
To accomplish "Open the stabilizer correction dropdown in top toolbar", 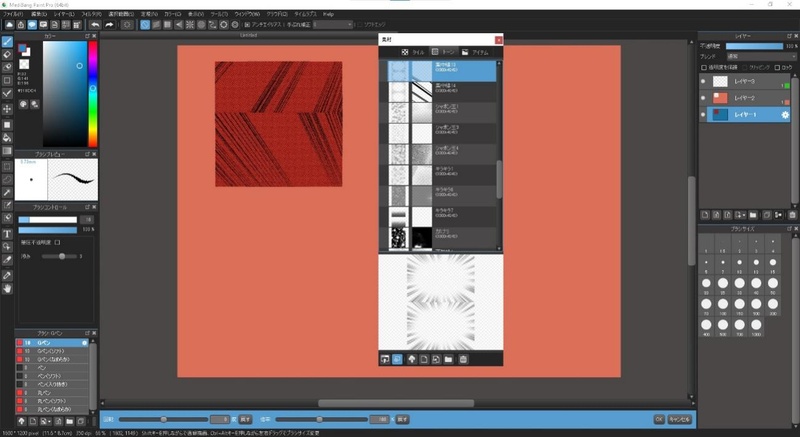I will click(x=333, y=24).
